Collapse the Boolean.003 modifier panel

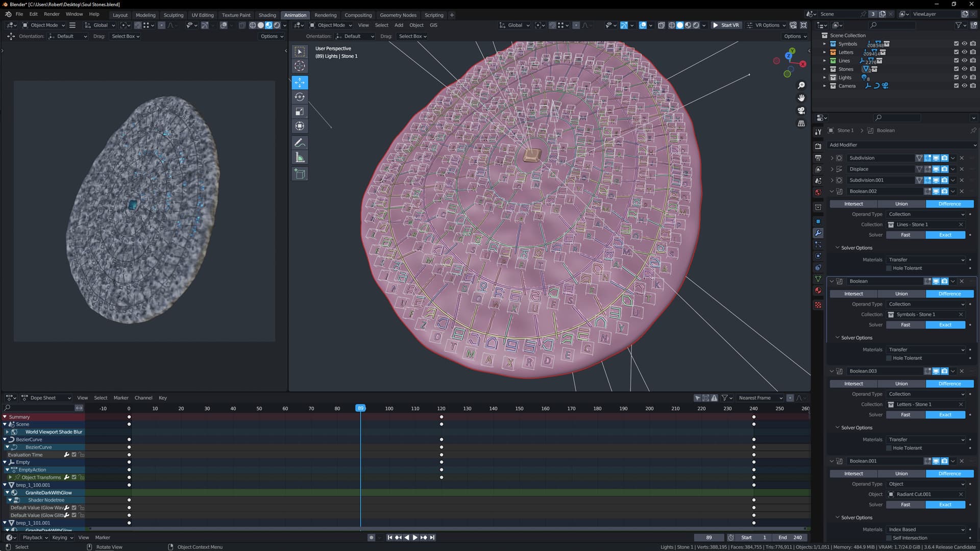832,371
